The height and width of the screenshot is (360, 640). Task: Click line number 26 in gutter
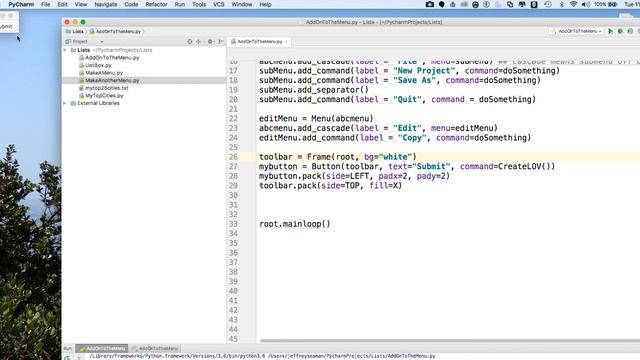(x=233, y=157)
